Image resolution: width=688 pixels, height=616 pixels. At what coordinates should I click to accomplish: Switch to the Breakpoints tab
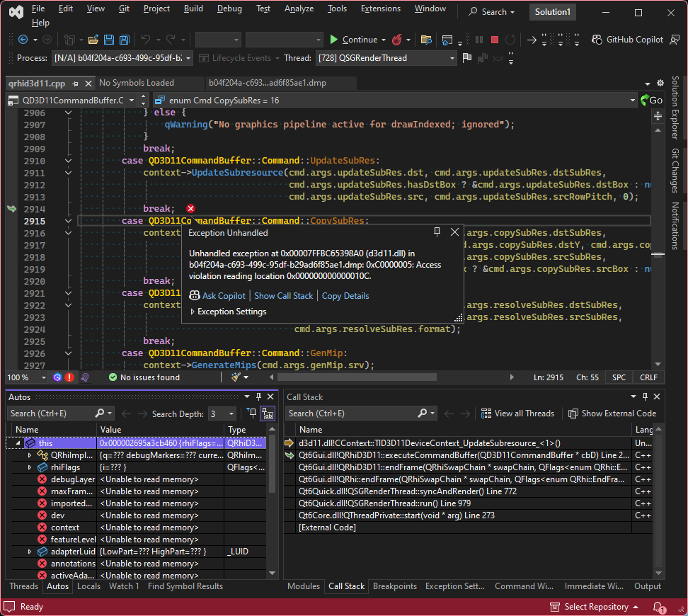coord(395,586)
